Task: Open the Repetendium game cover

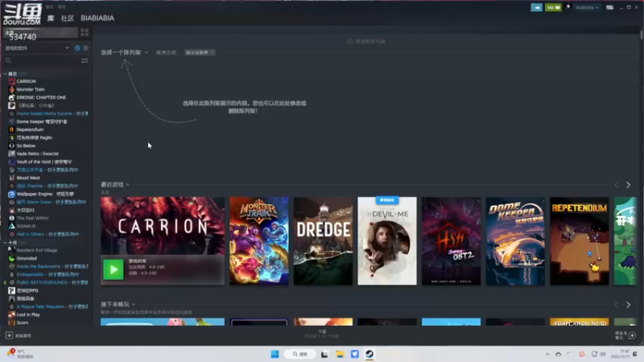Action: point(579,241)
